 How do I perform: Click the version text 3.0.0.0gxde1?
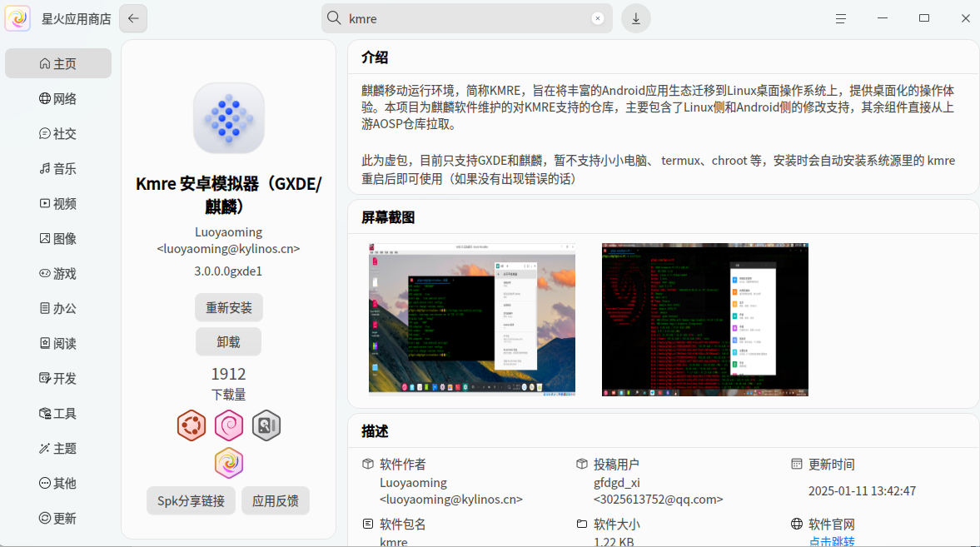point(228,271)
